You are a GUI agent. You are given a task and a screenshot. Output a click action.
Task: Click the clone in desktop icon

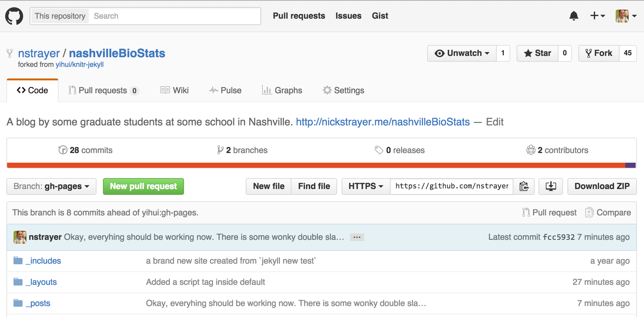tap(551, 186)
